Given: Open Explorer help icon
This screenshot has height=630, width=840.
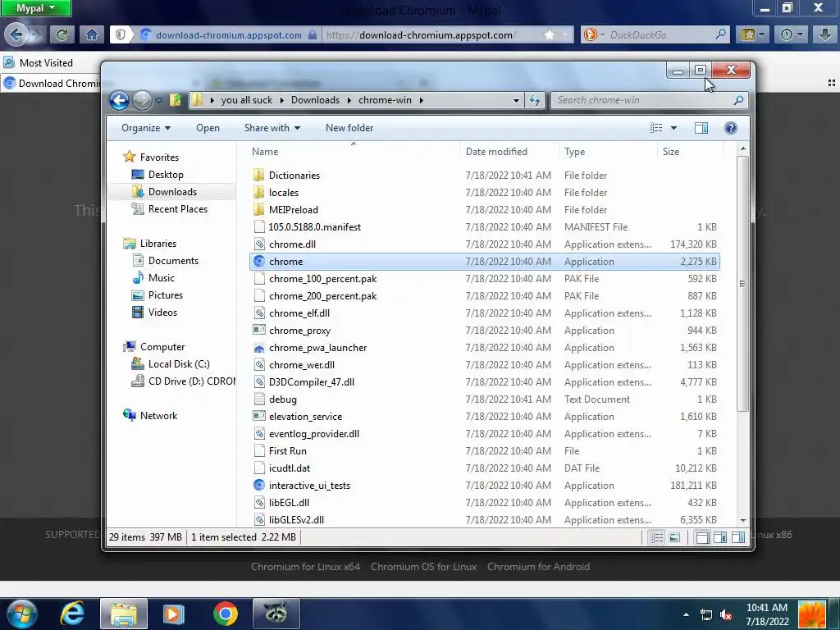Looking at the screenshot, I should click(731, 128).
